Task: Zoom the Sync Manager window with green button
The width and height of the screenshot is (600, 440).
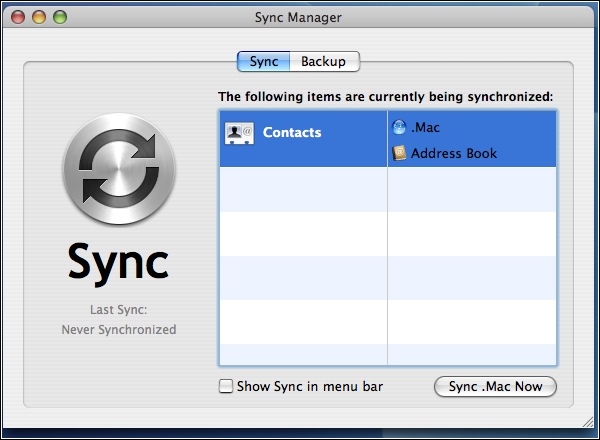Action: [x=60, y=17]
